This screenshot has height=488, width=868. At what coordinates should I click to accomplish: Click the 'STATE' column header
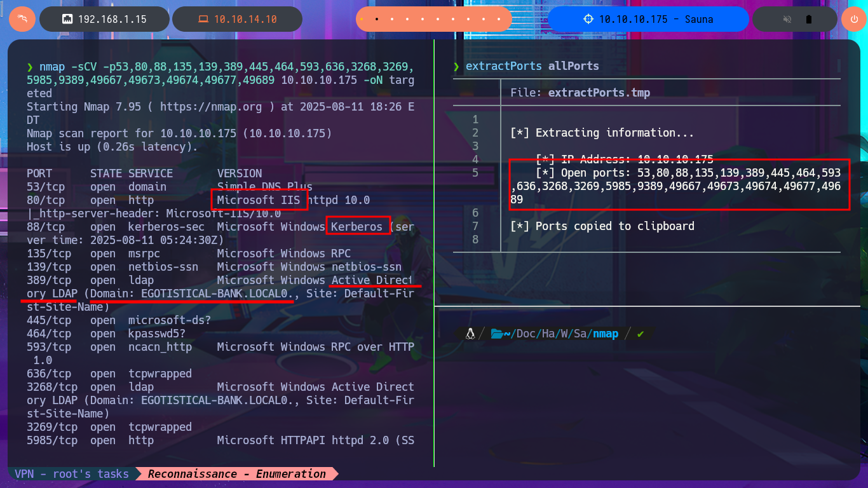106,173
